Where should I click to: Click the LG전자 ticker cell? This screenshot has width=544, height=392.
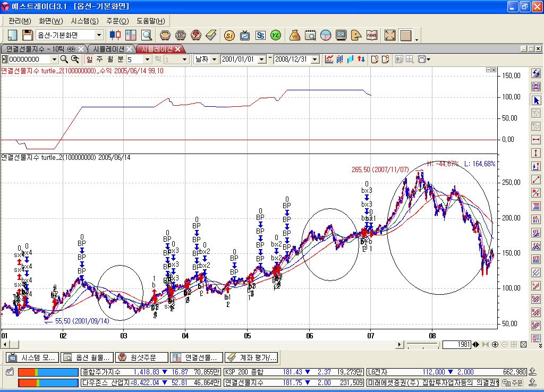coord(447,372)
